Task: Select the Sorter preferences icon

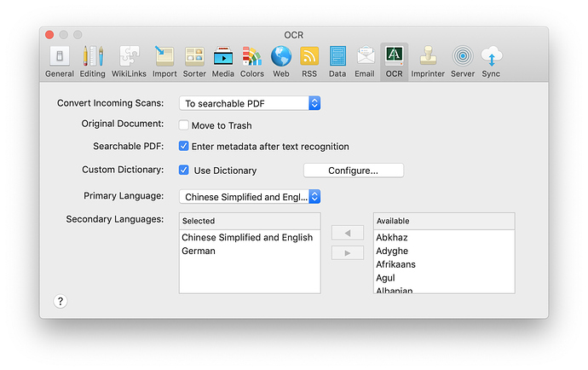Action: [x=194, y=61]
